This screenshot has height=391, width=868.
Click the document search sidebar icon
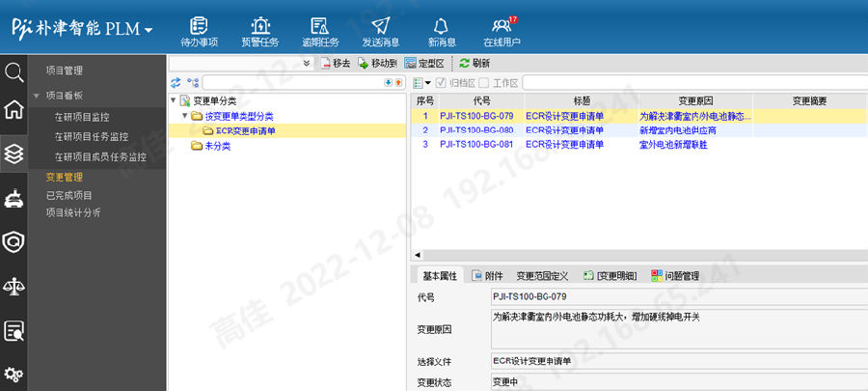click(x=14, y=330)
